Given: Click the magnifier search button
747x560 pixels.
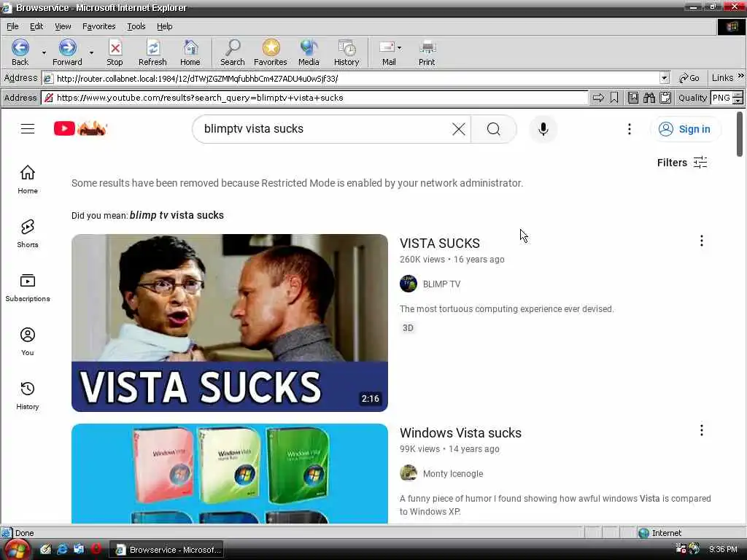Looking at the screenshot, I should coord(494,129).
